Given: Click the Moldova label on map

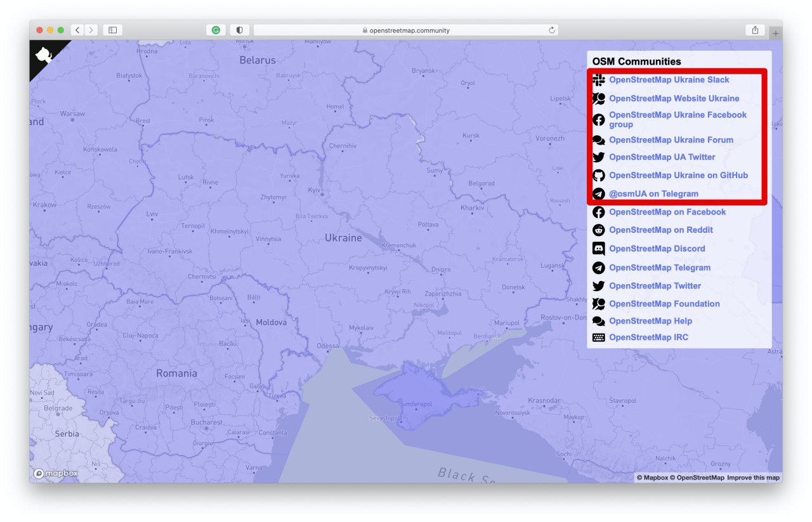Looking at the screenshot, I should pos(271,323).
